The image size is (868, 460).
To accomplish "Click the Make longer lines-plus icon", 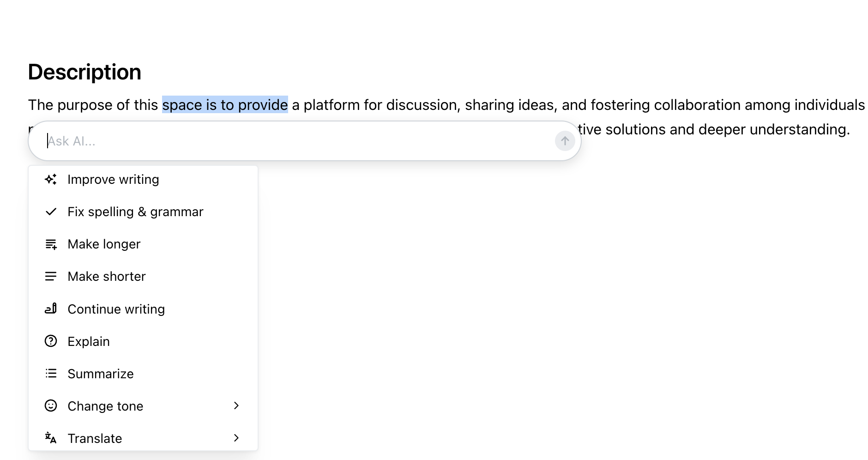I will 51,244.
